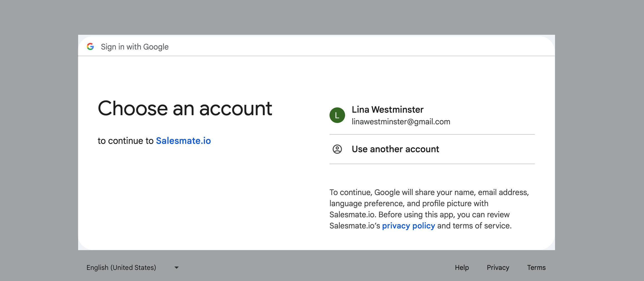
Task: Click English (United States) language selector
Action: tap(133, 268)
